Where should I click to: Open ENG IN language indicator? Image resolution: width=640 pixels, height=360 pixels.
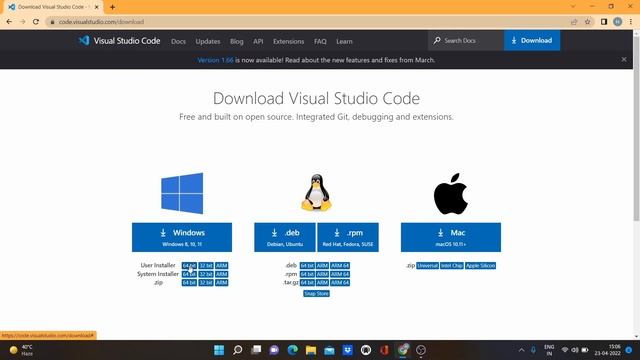coord(549,350)
